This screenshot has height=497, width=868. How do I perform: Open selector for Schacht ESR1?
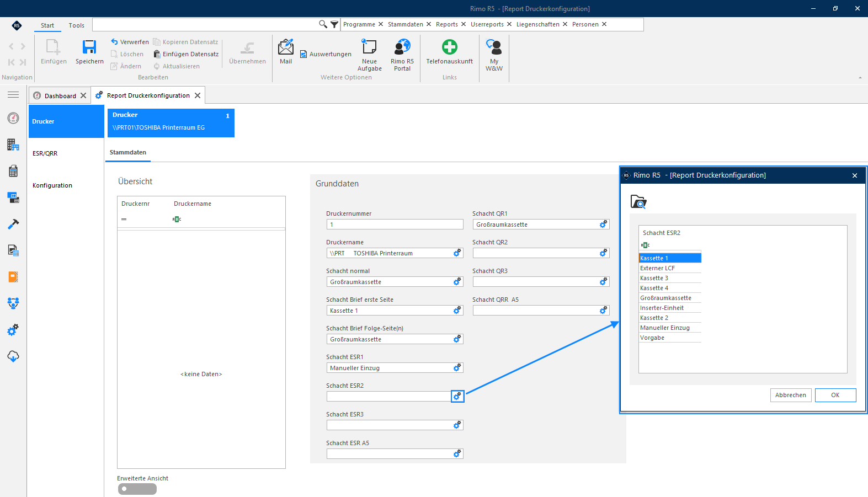point(457,368)
